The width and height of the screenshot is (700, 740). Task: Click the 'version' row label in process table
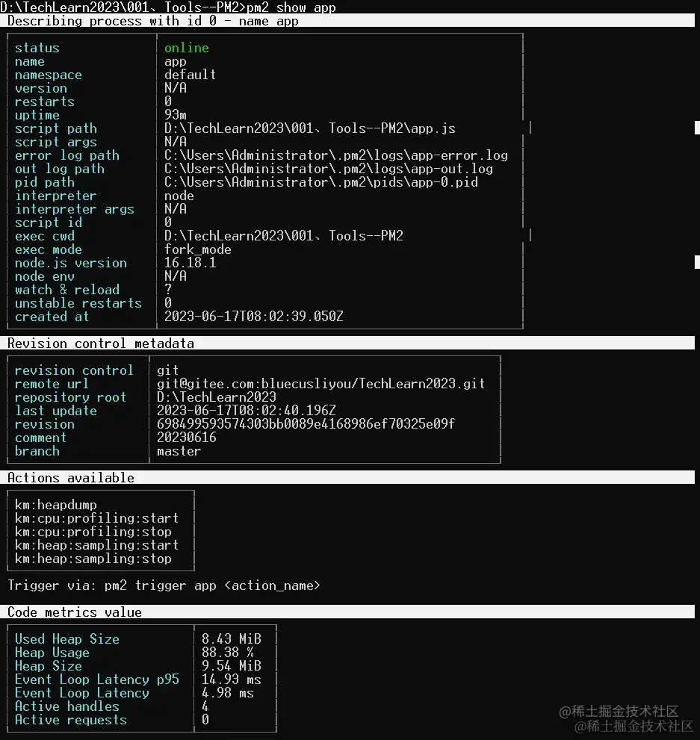point(40,88)
